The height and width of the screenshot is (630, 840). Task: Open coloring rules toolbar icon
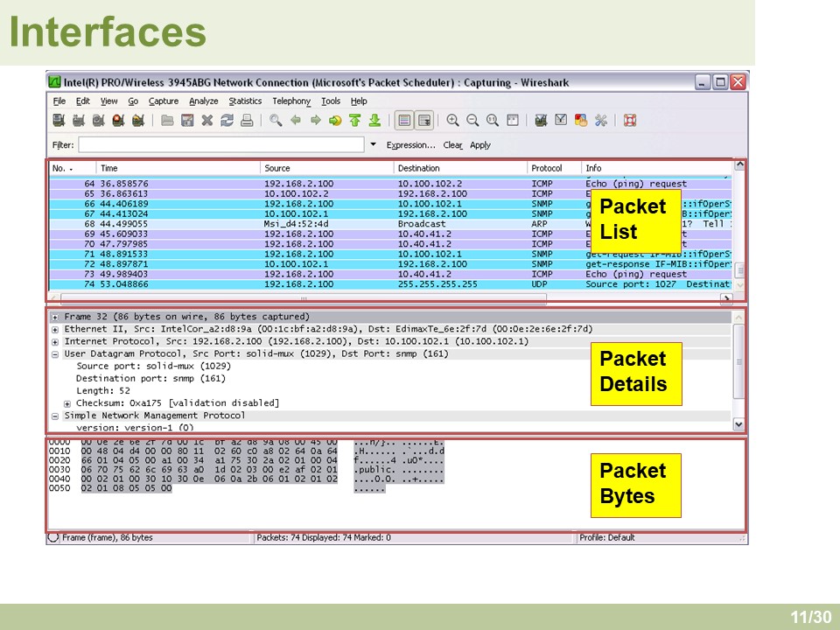pyautogui.click(x=580, y=121)
